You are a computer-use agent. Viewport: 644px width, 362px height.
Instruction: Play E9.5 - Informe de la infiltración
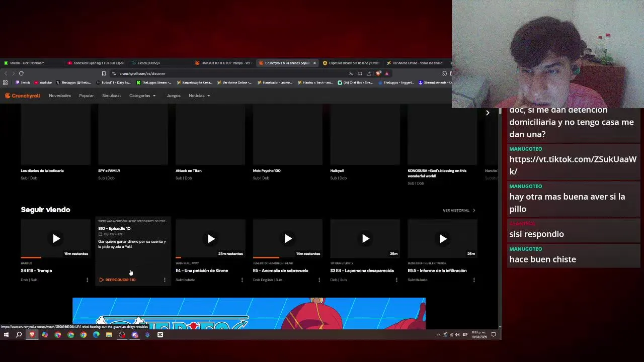point(443,238)
